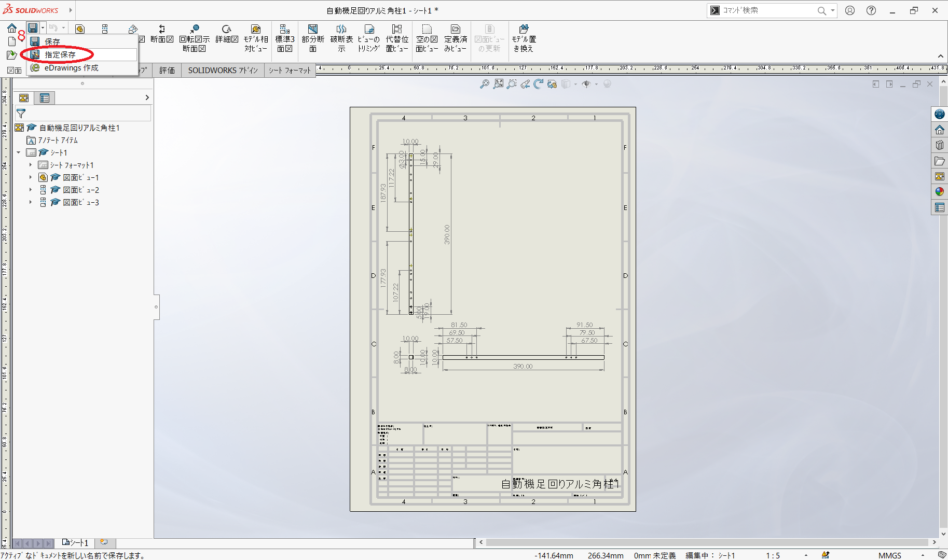Open the View Palette task pane icon

pyautogui.click(x=940, y=176)
